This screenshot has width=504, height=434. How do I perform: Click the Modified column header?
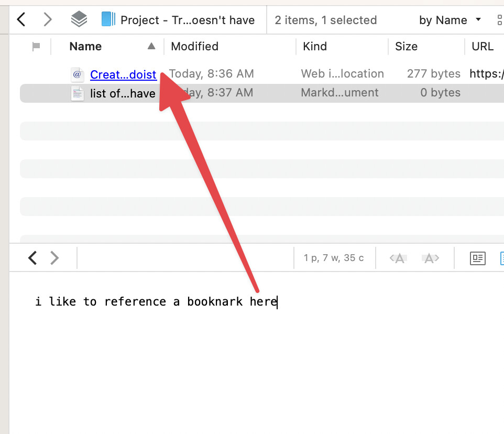pos(194,46)
